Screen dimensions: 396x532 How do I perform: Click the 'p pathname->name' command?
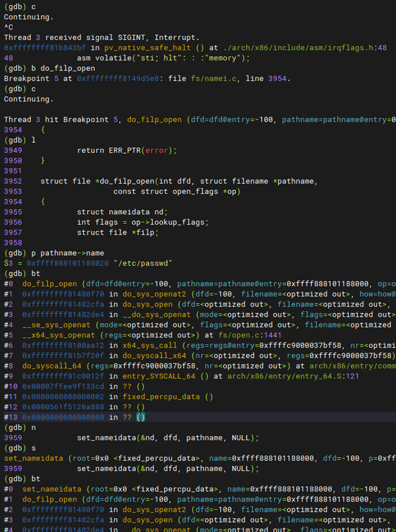point(54,253)
